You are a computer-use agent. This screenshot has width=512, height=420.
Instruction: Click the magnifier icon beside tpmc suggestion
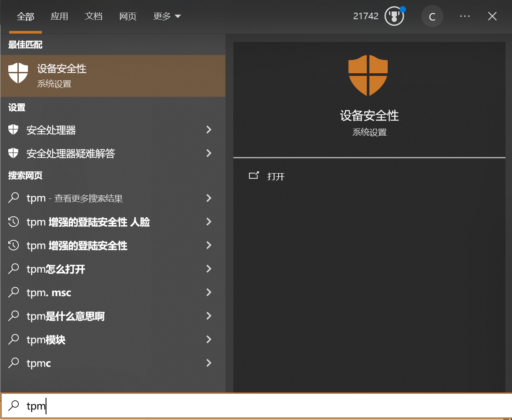[x=14, y=363]
